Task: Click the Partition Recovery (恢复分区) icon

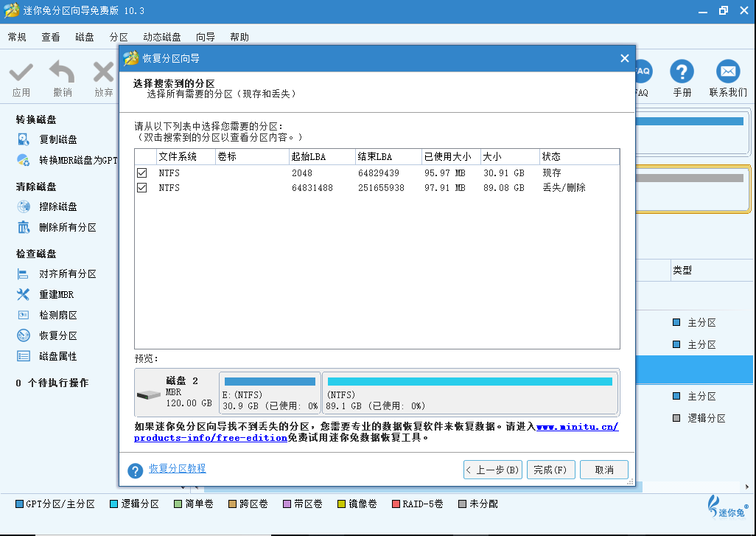Action: point(23,335)
